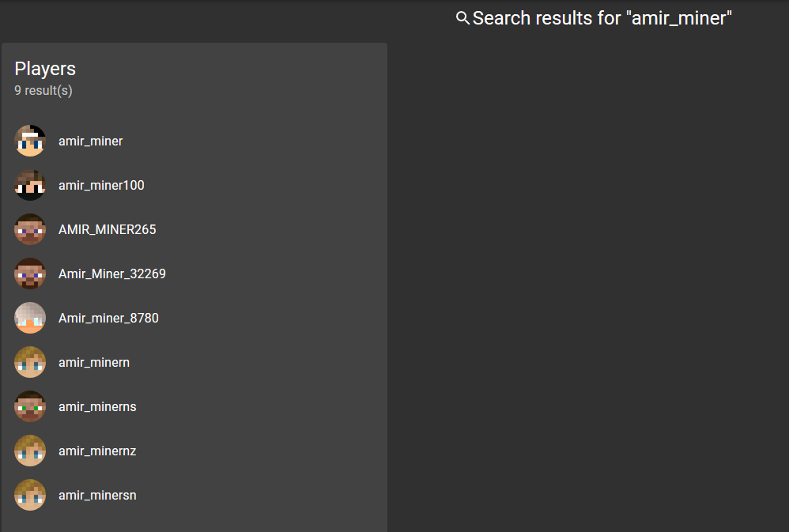
Task: Click the avatar beside amir_minern
Action: pos(30,362)
